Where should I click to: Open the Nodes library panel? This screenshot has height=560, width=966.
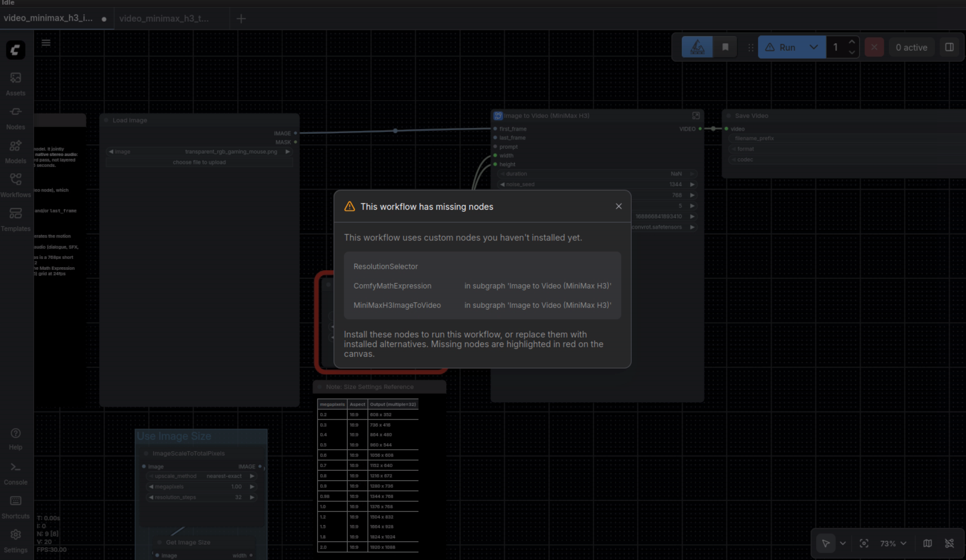click(x=15, y=118)
